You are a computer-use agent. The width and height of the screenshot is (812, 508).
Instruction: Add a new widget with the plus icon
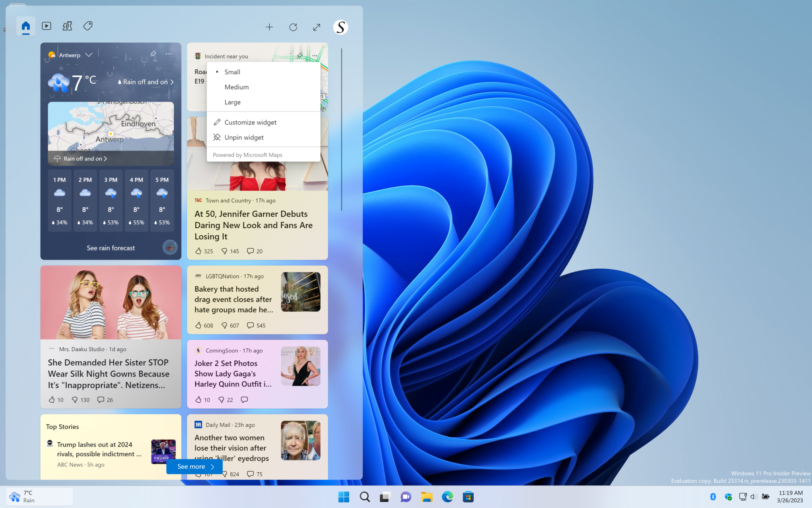click(269, 27)
